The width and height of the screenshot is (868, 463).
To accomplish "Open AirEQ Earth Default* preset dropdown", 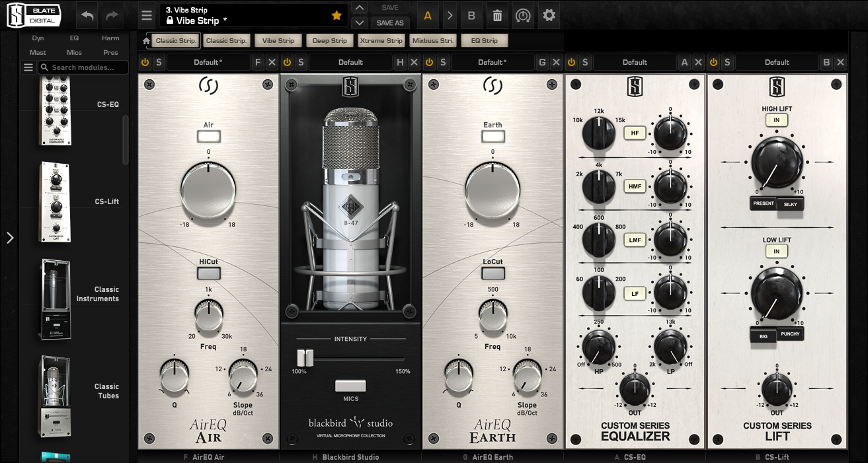I will [493, 62].
